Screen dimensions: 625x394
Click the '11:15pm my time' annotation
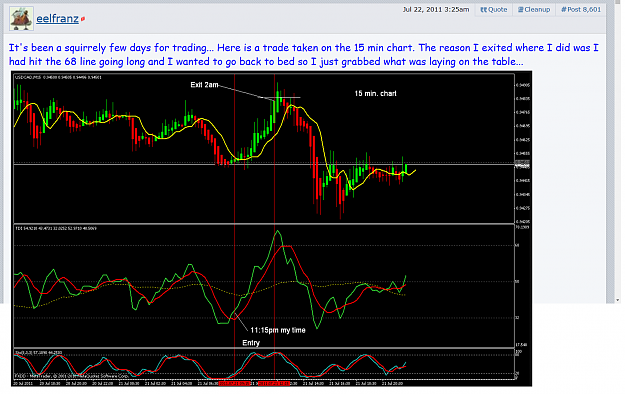(x=278, y=330)
